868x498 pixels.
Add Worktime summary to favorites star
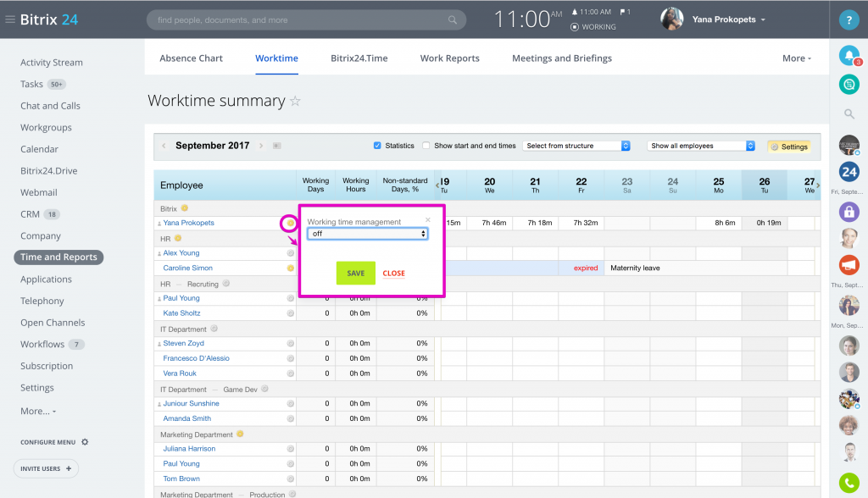click(296, 102)
